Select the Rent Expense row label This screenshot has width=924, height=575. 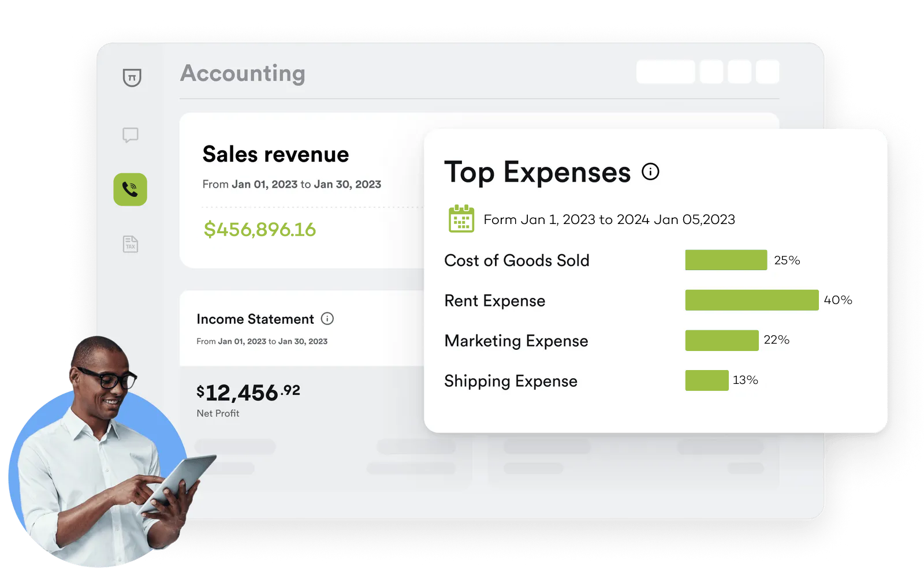(x=495, y=301)
